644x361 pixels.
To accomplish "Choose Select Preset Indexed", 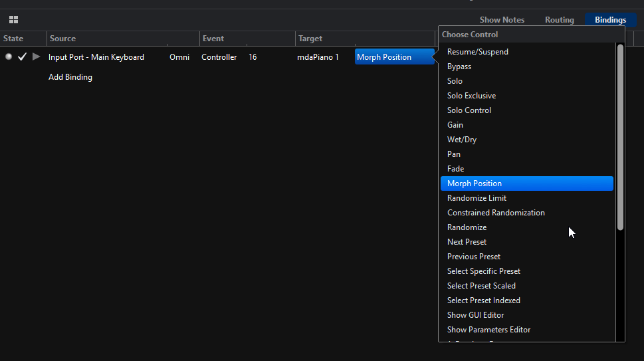I will coord(527,301).
